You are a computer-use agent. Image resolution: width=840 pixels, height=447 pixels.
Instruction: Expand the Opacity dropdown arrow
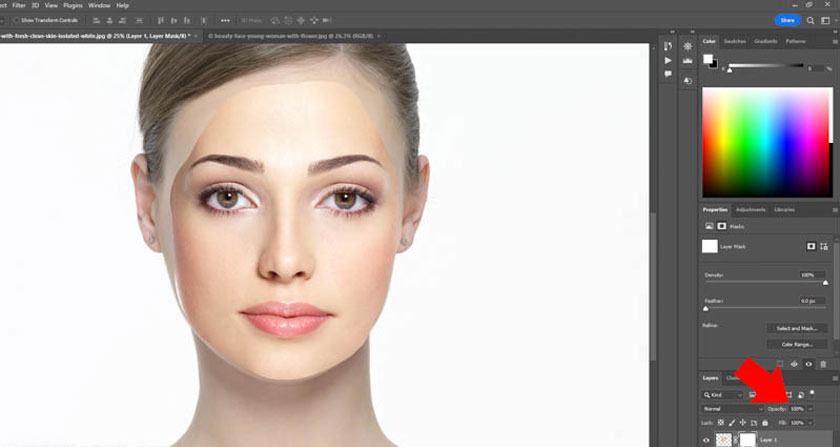[810, 409]
